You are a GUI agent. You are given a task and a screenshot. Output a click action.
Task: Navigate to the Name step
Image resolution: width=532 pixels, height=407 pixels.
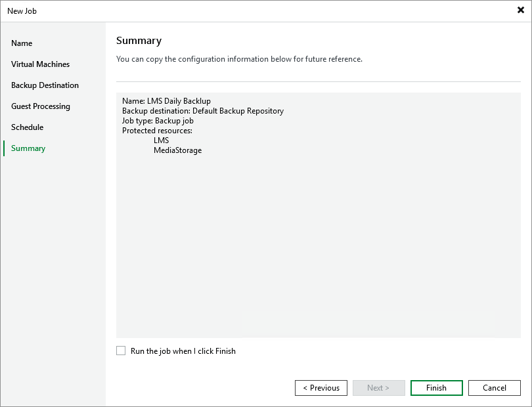(22, 43)
